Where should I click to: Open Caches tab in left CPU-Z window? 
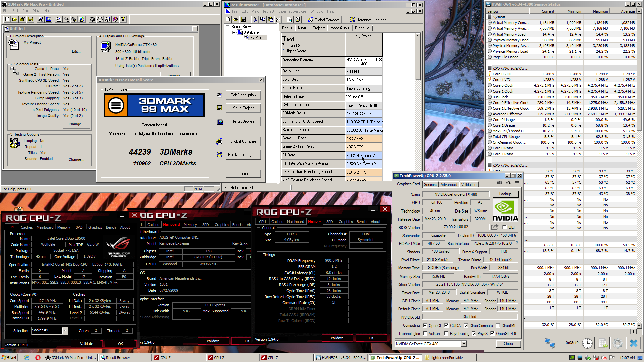click(x=27, y=227)
